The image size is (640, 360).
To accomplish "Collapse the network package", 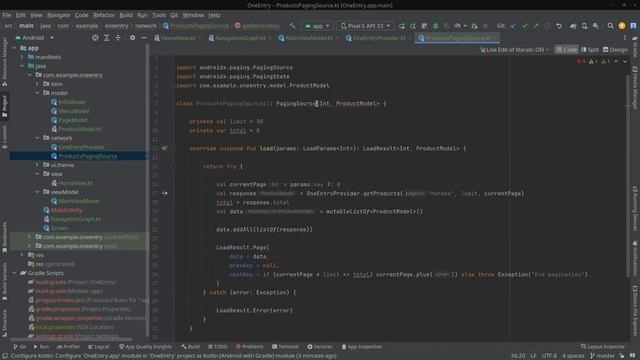I will click(37, 138).
